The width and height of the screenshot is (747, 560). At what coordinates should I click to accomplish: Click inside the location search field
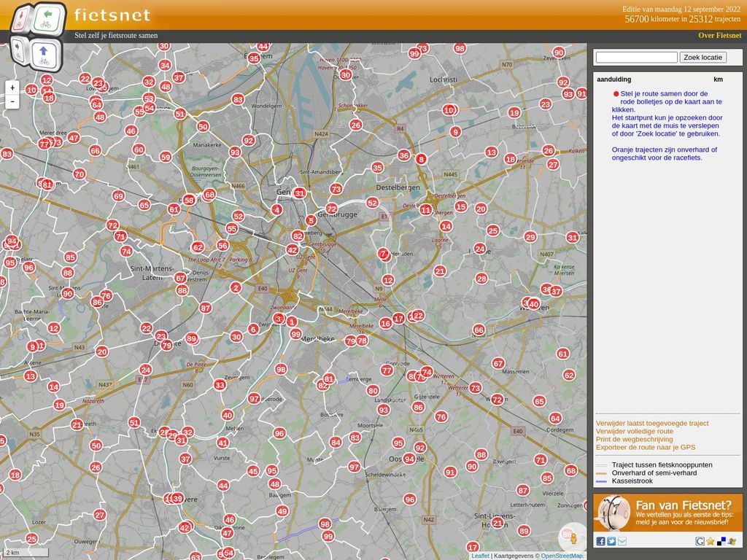click(636, 57)
